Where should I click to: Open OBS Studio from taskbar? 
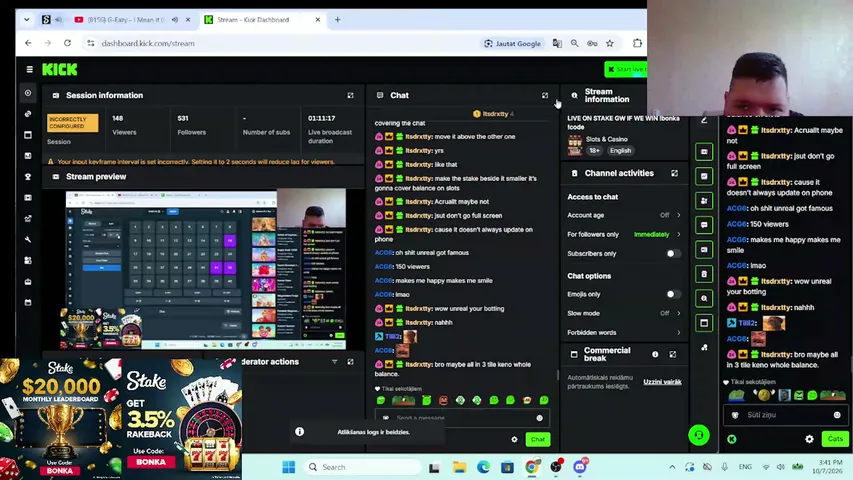point(555,467)
